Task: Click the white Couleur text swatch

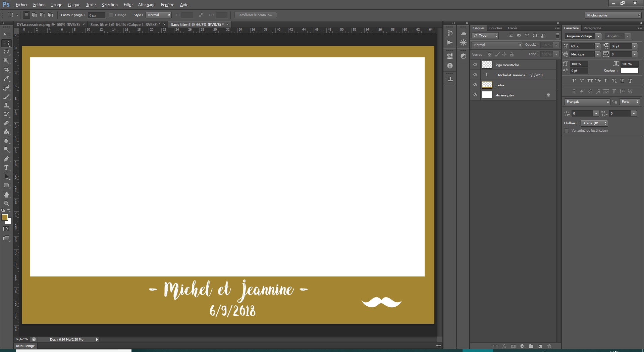Action: tap(629, 71)
